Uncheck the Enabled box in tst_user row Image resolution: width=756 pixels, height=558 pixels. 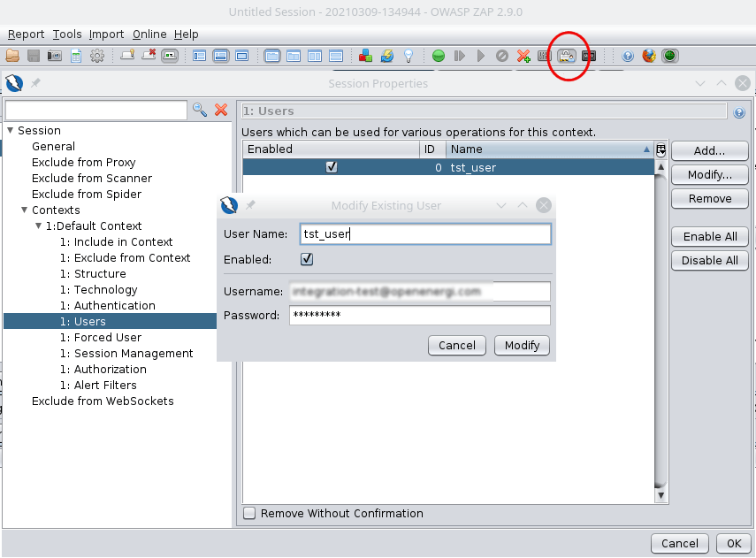(332, 166)
